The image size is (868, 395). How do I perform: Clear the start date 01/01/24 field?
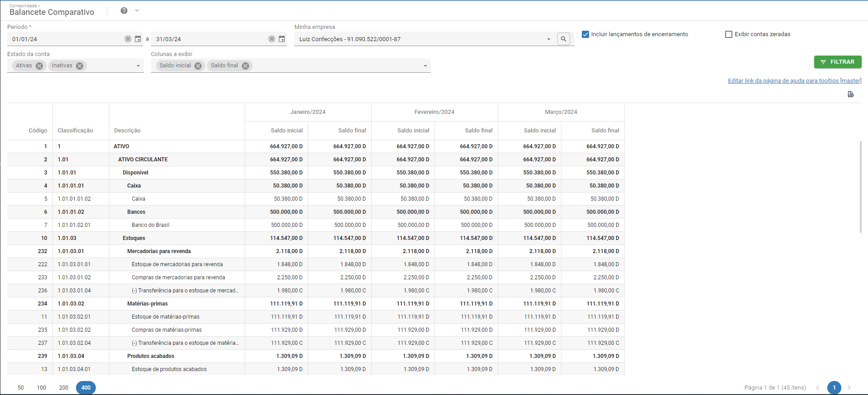(x=128, y=39)
